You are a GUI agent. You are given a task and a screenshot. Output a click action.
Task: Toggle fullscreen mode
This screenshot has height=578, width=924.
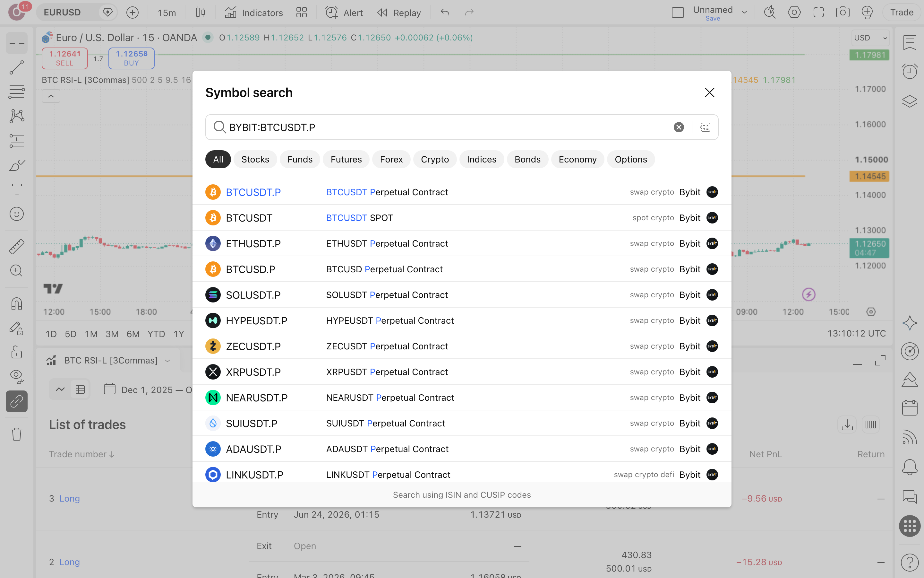[x=818, y=13]
